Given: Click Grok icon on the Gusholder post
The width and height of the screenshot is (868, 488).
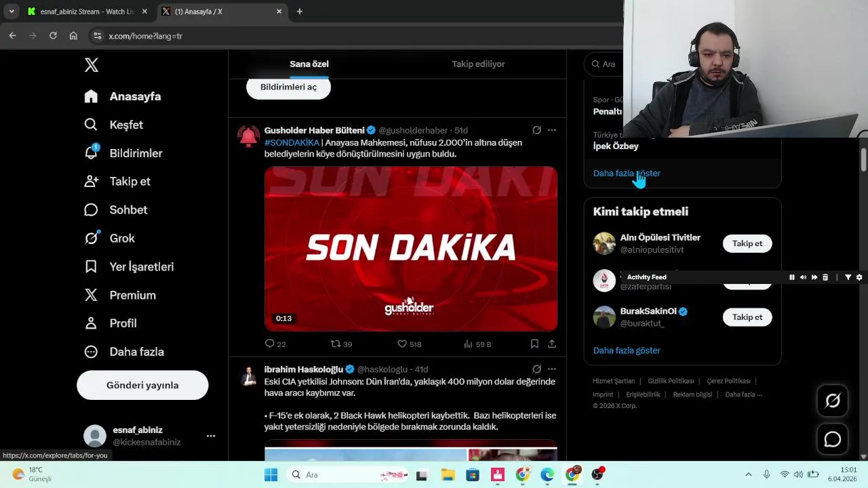Looking at the screenshot, I should 536,130.
